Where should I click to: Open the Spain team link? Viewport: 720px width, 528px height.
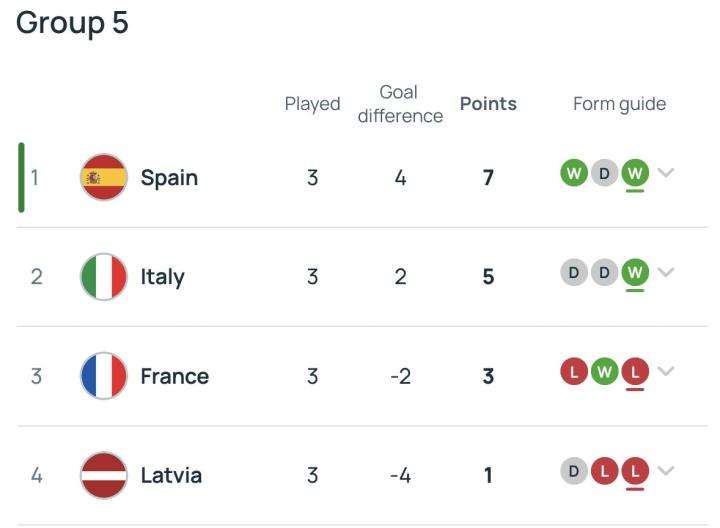point(169,178)
